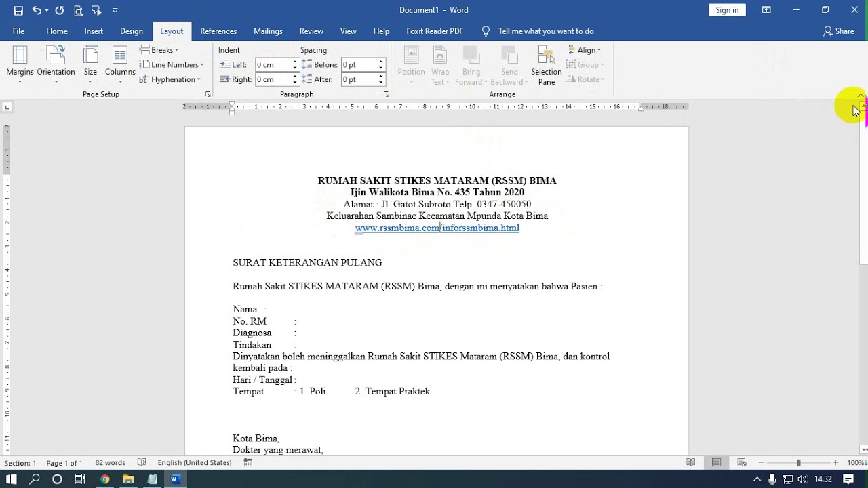This screenshot has height=488, width=868.
Task: Expand the Rotate dropdown
Action: [585, 79]
